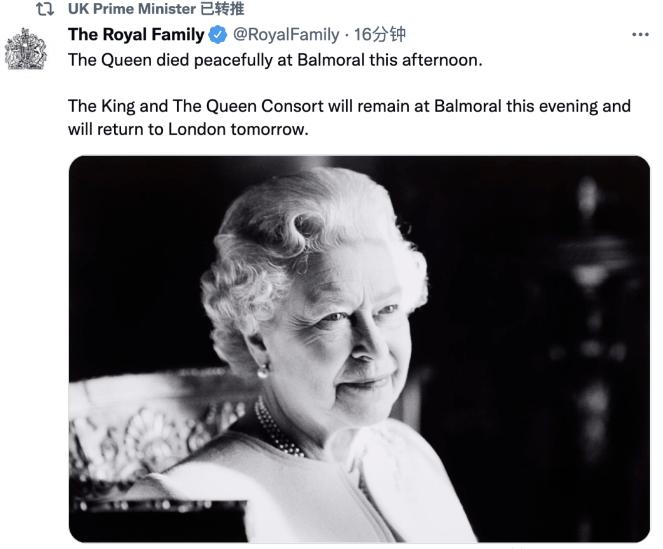Open the @RoyalFamily handle link

(x=286, y=35)
